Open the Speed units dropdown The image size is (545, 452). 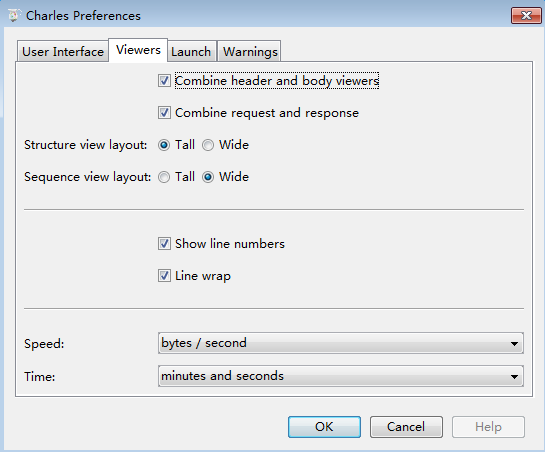(341, 343)
